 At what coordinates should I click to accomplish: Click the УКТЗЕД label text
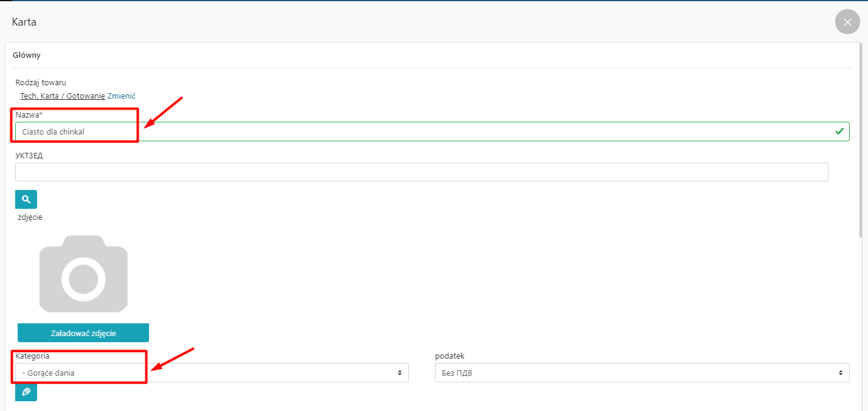click(x=29, y=155)
